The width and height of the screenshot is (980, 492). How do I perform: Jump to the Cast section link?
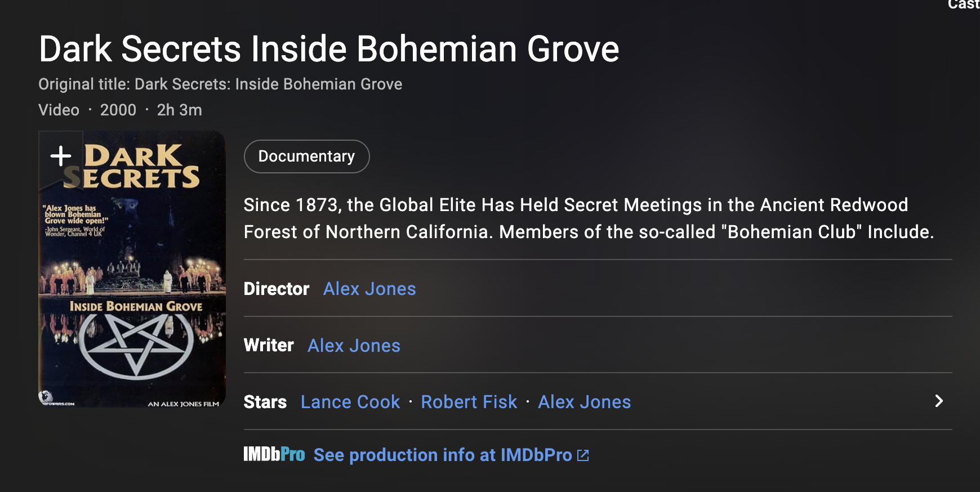[x=963, y=5]
